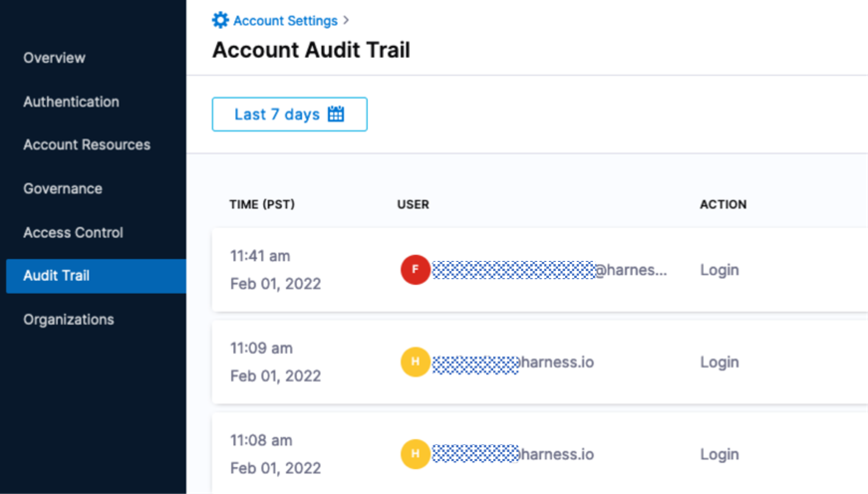868x494 pixels.
Task: Click the calendar icon in date filter
Action: pos(336,115)
